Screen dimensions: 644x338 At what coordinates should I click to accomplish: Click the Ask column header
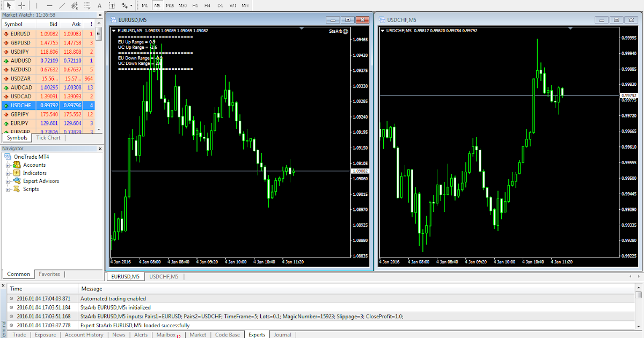71,24
